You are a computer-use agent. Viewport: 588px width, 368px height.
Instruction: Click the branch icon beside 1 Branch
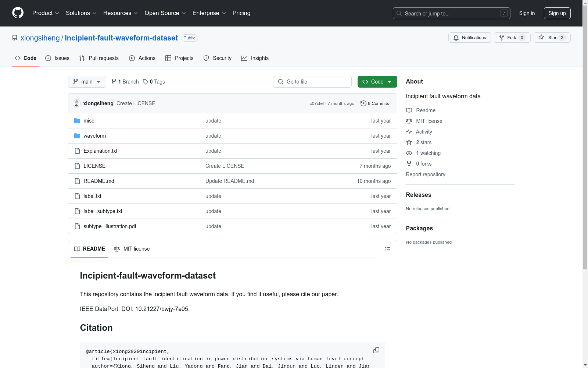114,82
